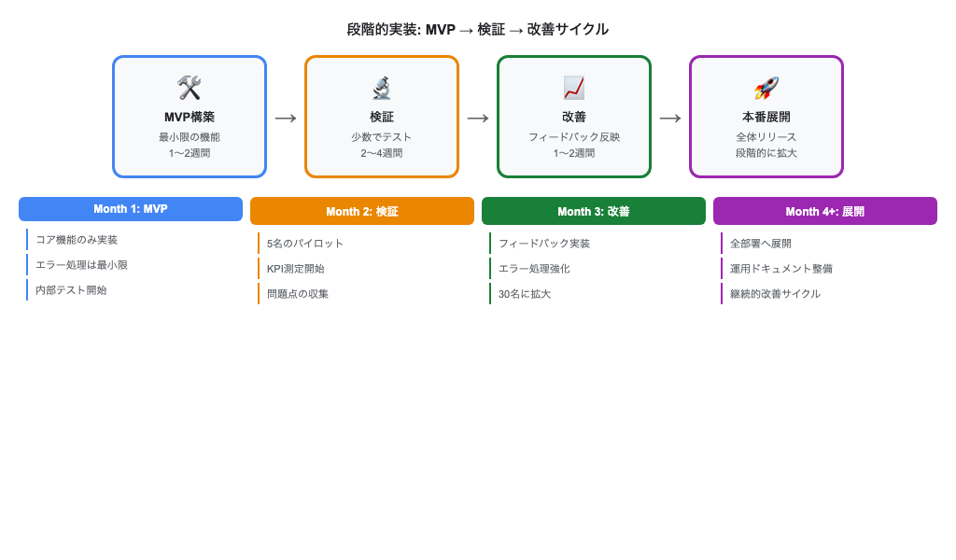Screen dimensions: 956x560
Task: Click the arrow between 検証 and 改善
Action: [478, 117]
